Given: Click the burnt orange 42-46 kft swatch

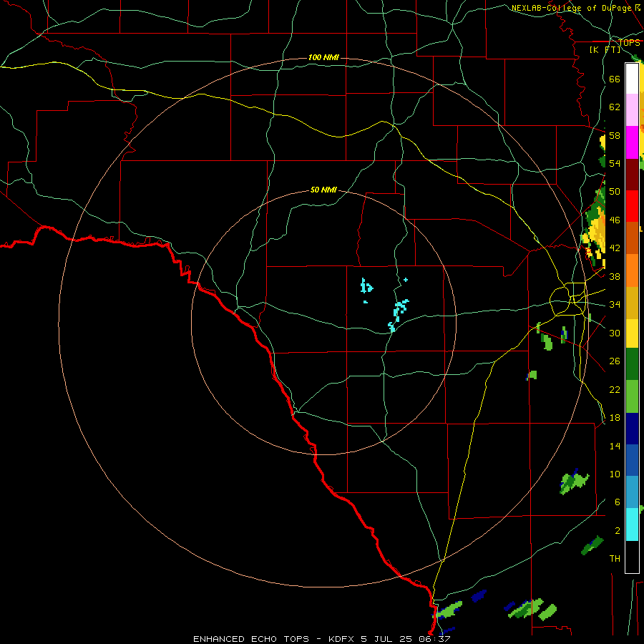Looking at the screenshot, I should (x=632, y=238).
